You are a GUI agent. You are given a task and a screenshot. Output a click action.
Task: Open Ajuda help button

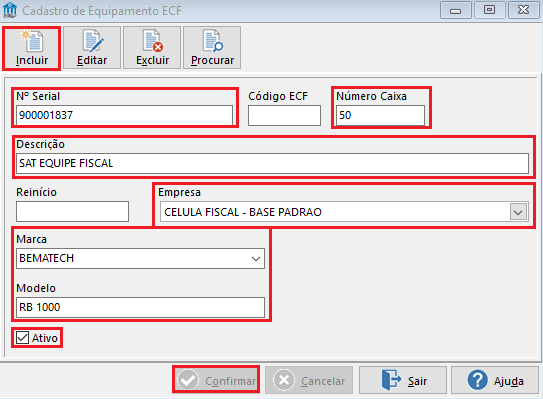pos(495,380)
